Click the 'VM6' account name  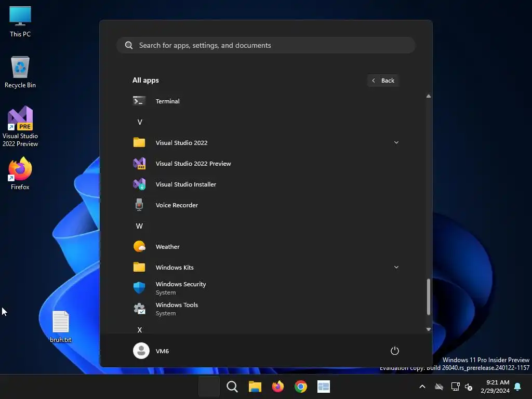point(162,351)
